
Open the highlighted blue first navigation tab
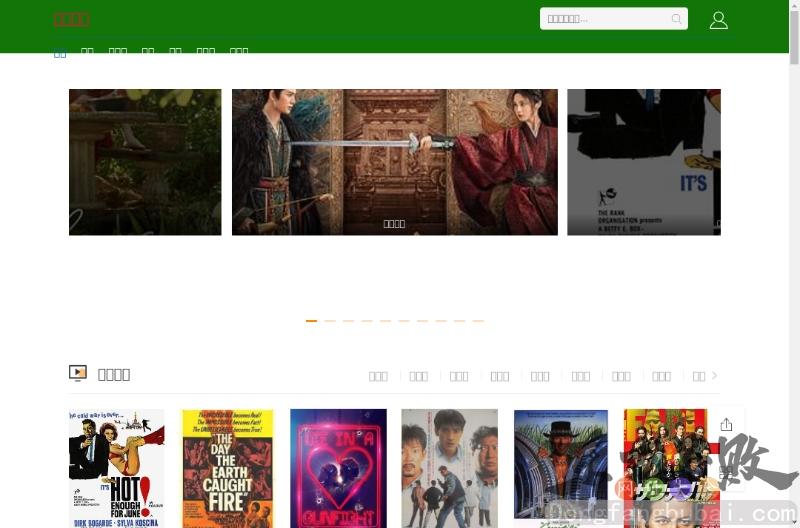click(x=60, y=53)
